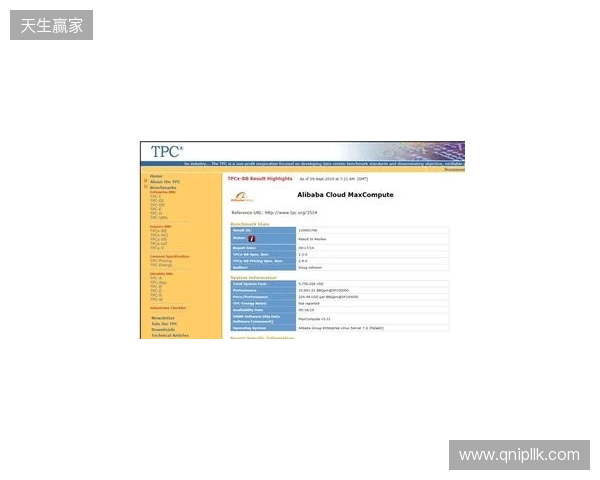Click the Alibaba Cloud logo image
The height and width of the screenshot is (480, 600).
pyautogui.click(x=242, y=197)
